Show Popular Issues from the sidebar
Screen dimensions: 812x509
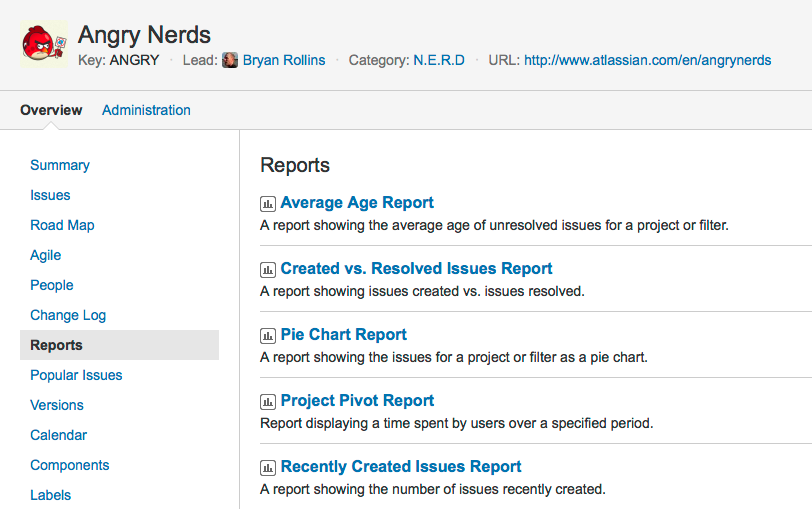click(x=76, y=375)
